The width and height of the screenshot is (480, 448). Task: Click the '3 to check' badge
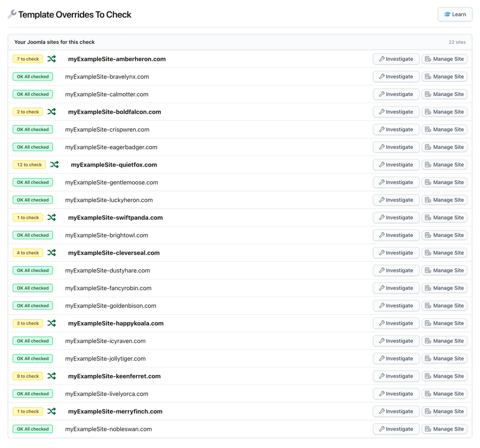tap(28, 323)
